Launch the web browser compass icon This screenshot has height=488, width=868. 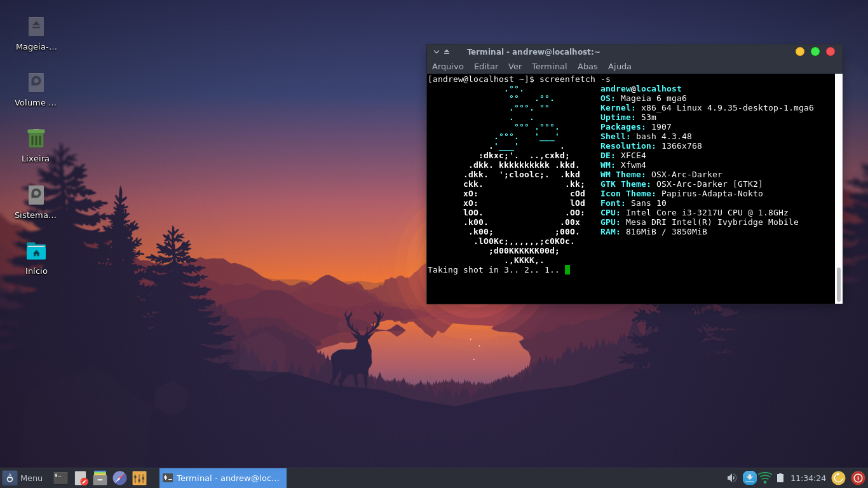[119, 478]
